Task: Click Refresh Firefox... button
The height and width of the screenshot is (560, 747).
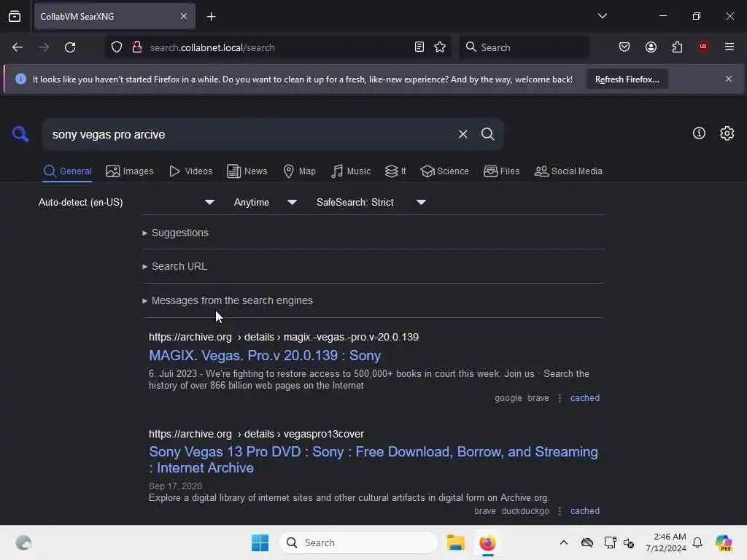Action: point(627,79)
